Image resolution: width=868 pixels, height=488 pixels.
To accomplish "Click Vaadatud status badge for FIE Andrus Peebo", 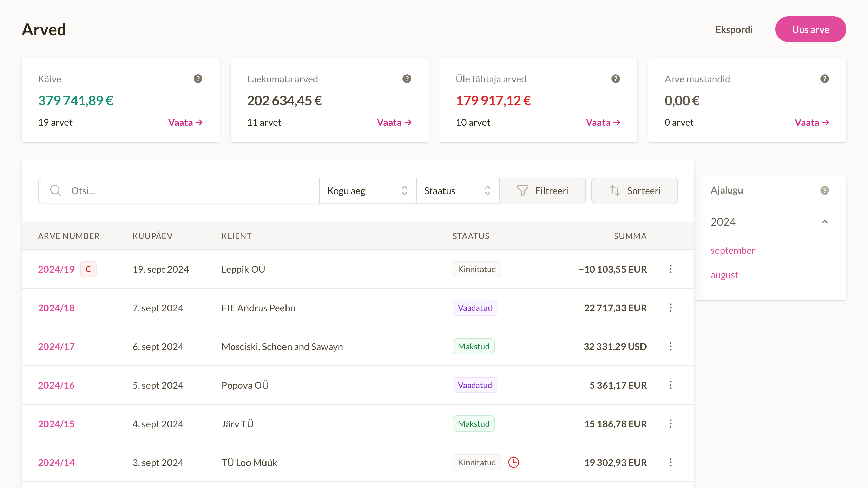I will [475, 308].
